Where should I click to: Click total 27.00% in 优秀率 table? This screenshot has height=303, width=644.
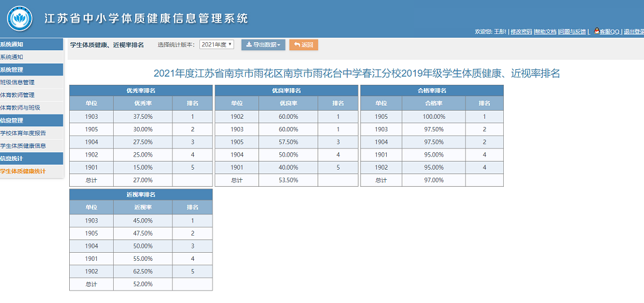(143, 180)
